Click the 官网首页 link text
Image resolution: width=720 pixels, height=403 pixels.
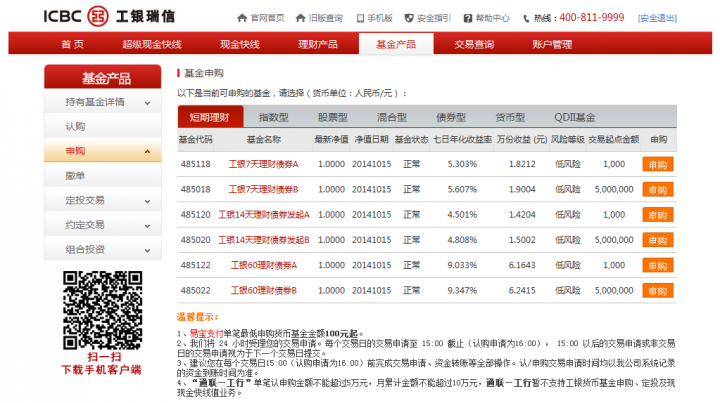point(267,18)
